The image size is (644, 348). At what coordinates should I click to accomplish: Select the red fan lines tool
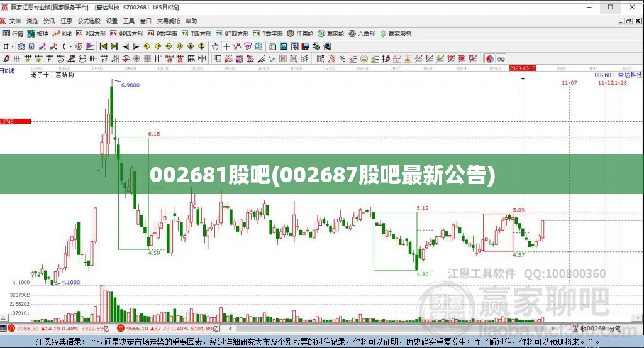pos(228,58)
